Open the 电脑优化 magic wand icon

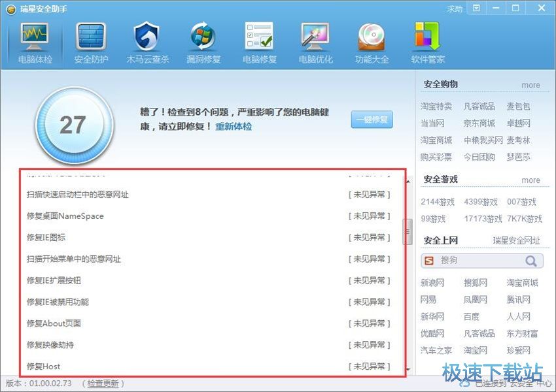315,37
